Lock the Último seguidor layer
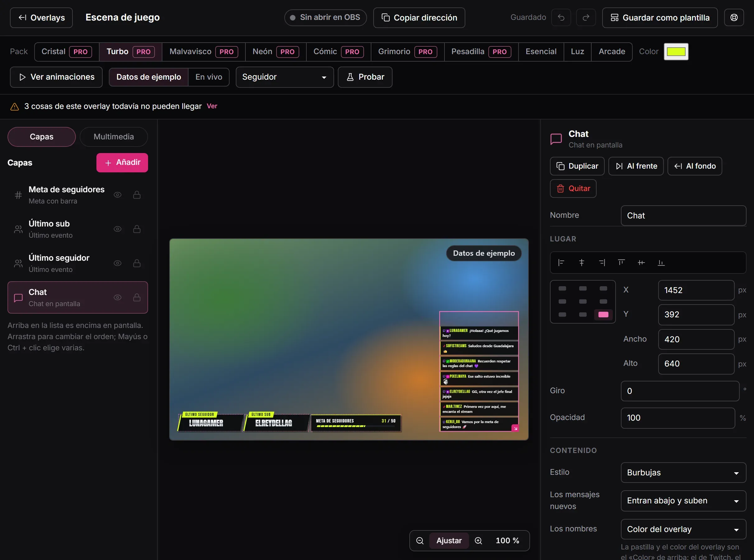 (x=137, y=264)
